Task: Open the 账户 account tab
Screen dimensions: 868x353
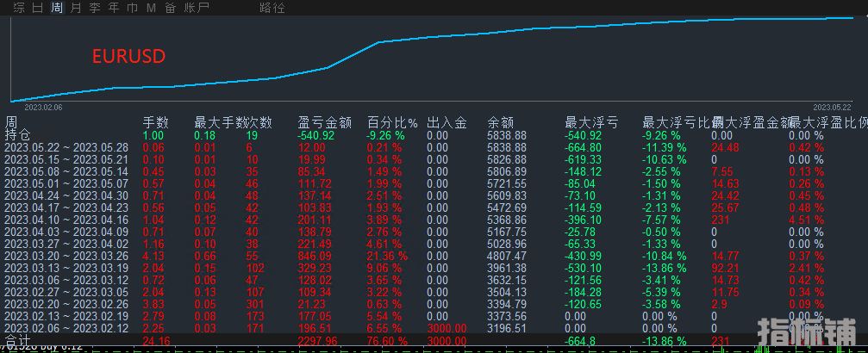Action: 196,8
